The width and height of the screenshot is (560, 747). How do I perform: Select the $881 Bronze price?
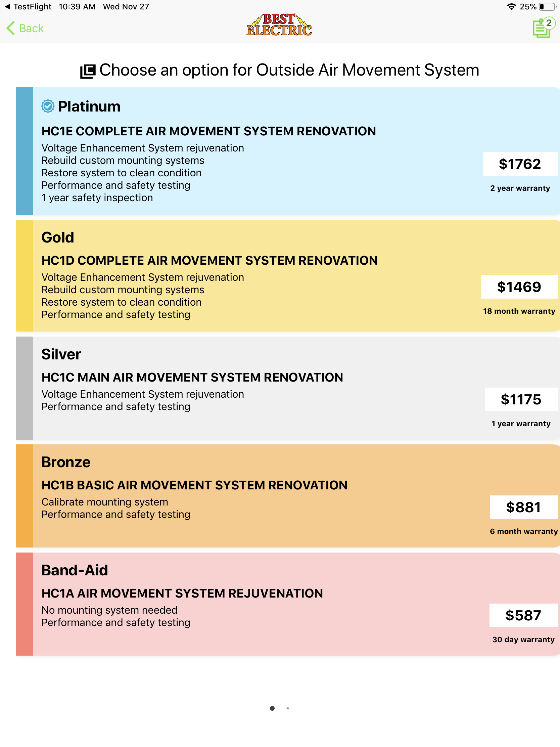(523, 507)
